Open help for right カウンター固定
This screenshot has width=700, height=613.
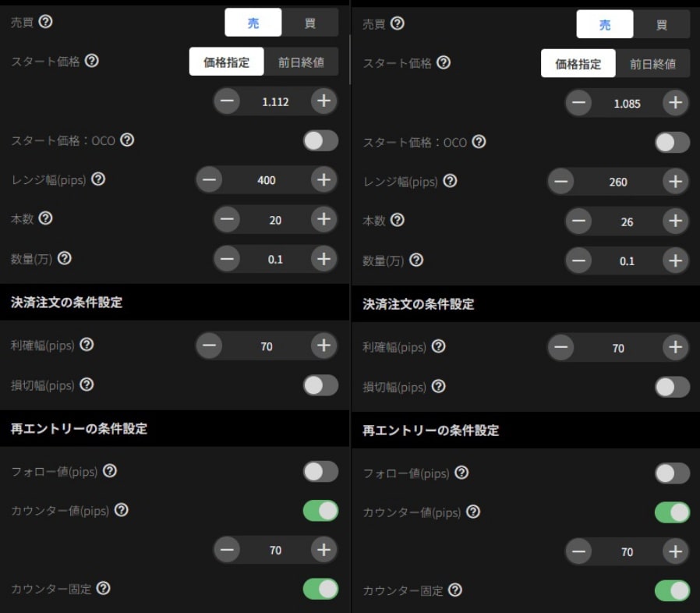click(x=455, y=590)
